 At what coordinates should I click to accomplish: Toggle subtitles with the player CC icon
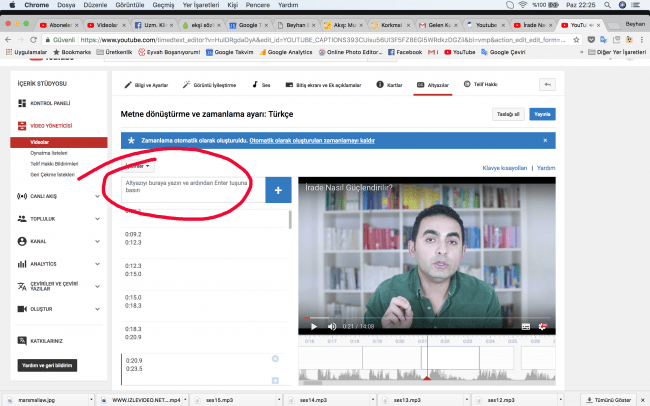coord(526,326)
